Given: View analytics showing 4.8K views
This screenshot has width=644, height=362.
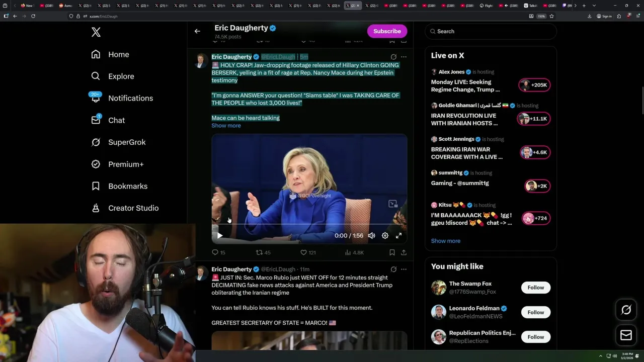Looking at the screenshot, I should coord(354,252).
